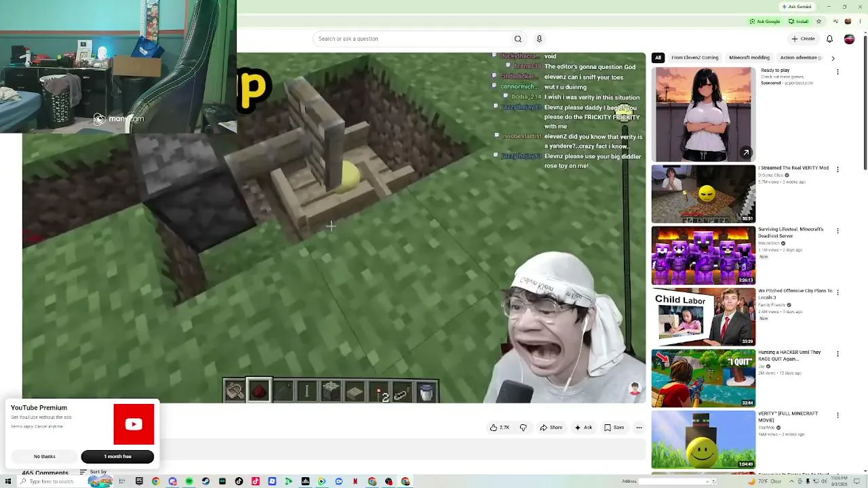The image size is (868, 488).
Task: Open the Windows Start menu
Action: pos(8,481)
